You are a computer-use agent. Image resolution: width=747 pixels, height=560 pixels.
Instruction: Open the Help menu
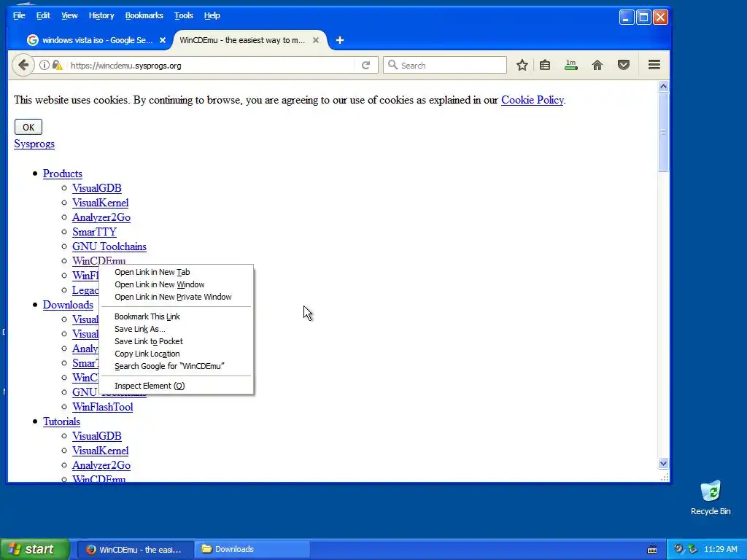click(212, 16)
